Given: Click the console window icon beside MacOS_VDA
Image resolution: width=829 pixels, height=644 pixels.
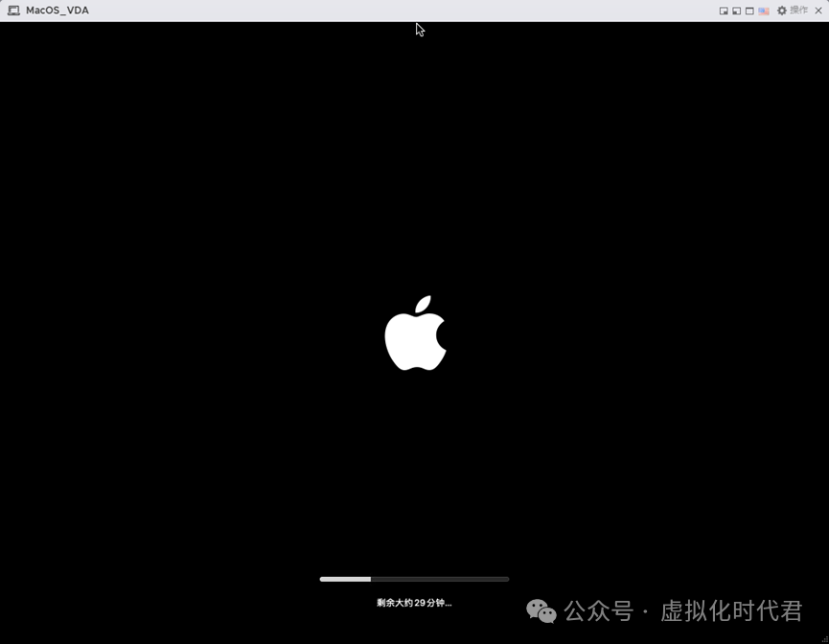Looking at the screenshot, I should [13, 11].
